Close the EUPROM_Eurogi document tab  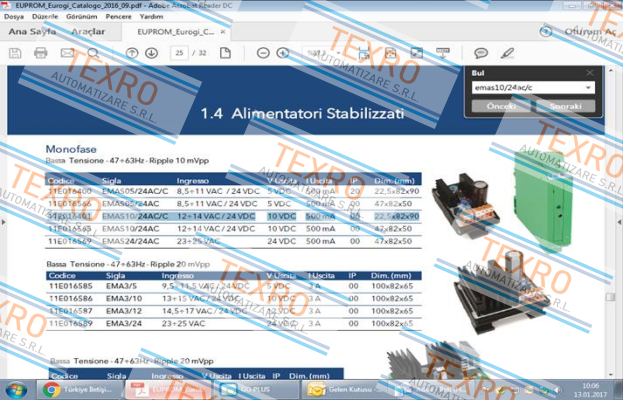[223, 32]
